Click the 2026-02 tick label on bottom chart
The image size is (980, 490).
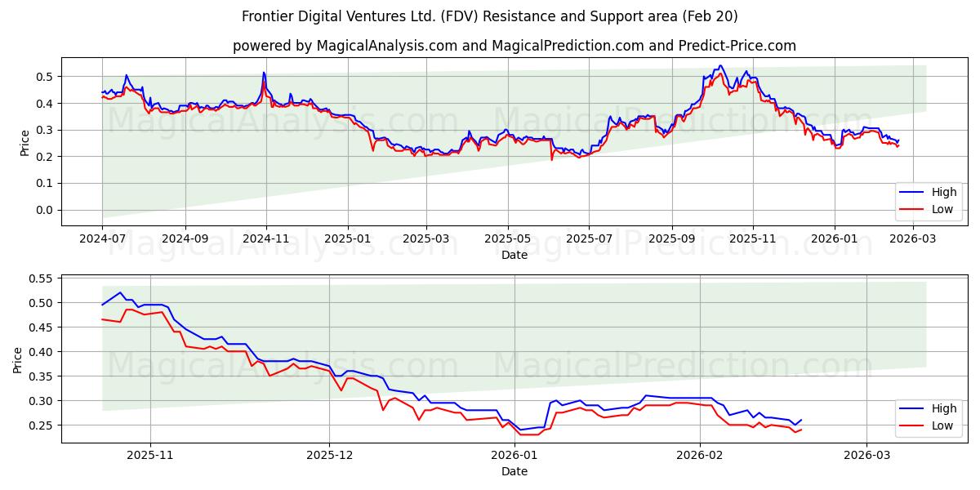[701, 455]
